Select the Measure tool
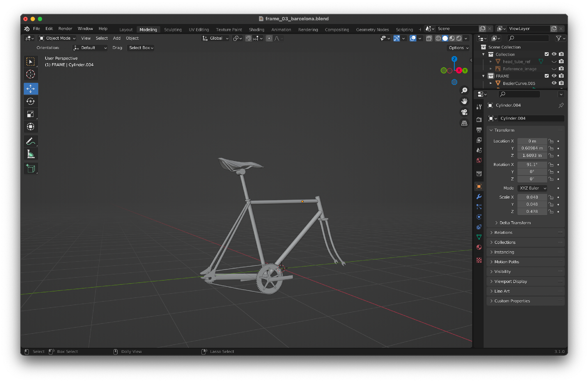Image resolution: width=588 pixels, height=382 pixels. click(x=31, y=153)
